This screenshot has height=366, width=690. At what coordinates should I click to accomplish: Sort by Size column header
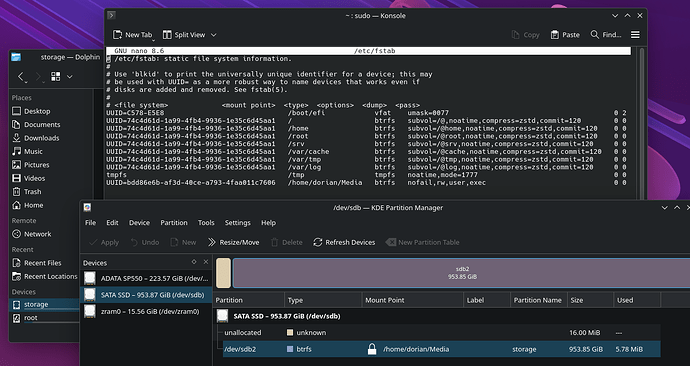(590, 300)
